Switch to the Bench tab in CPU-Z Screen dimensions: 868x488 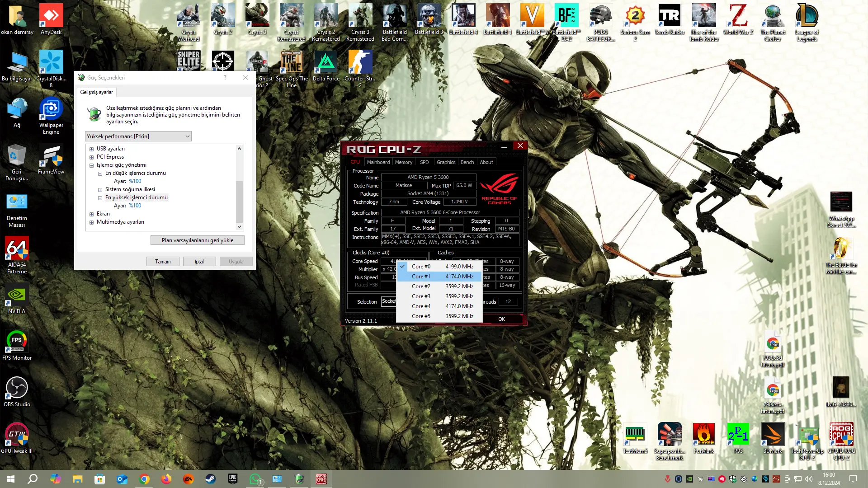click(467, 162)
